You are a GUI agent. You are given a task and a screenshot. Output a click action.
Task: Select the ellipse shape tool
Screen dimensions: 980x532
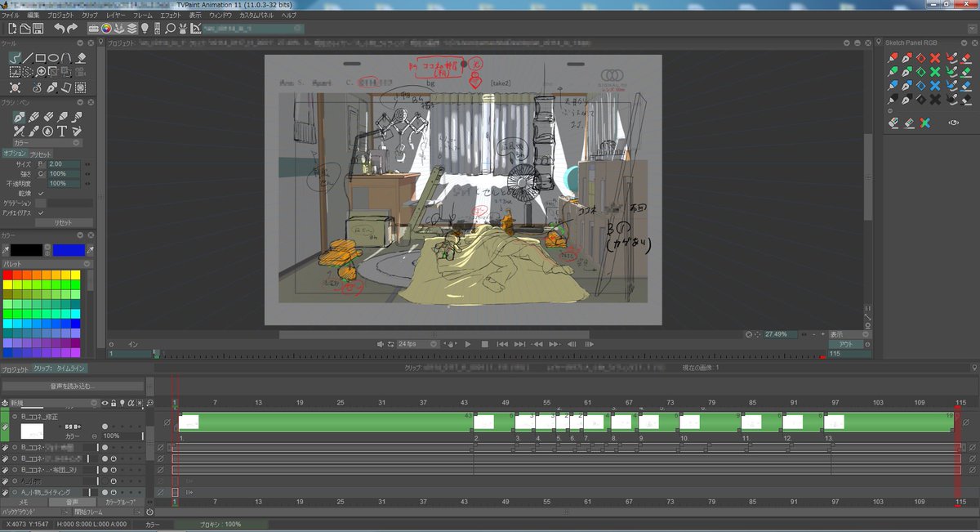[x=54, y=58]
